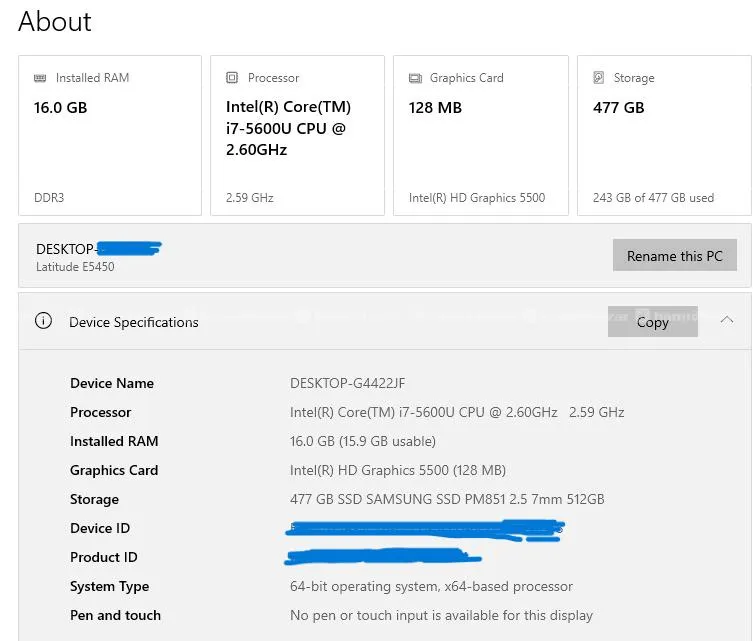
Task: Click the Storage drive icon
Action: coord(598,77)
